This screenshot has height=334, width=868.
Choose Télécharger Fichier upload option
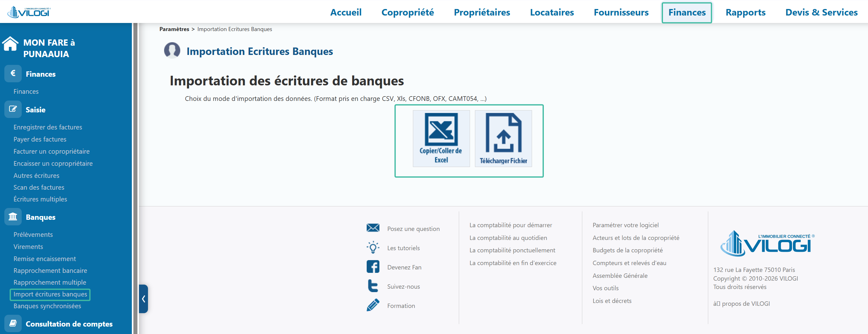pos(503,138)
